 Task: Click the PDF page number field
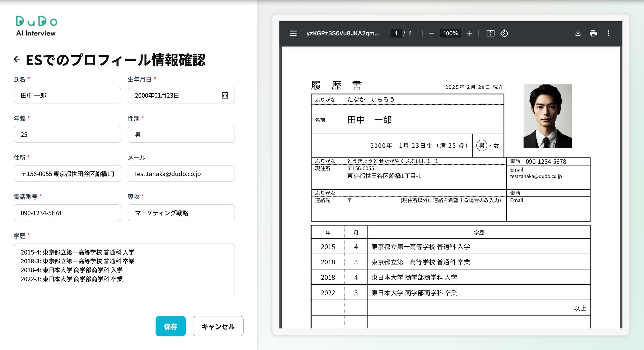point(396,33)
